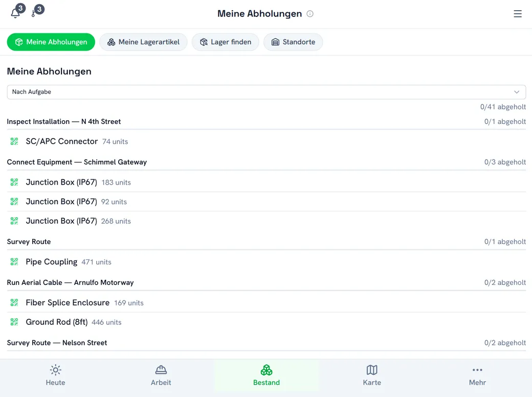Switch to Meine Lagerartikel tab
Screen dimensions: 532x397
pyautogui.click(x=143, y=42)
